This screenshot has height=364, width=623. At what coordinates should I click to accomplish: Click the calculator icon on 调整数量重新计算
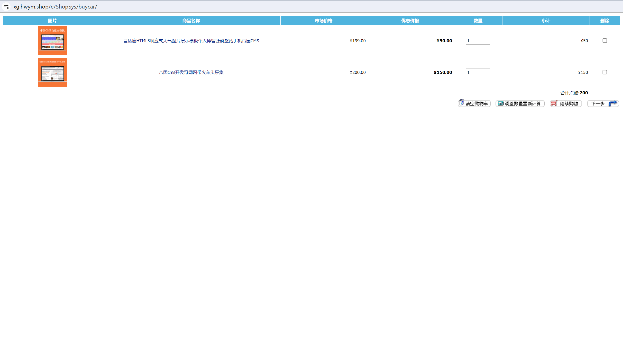(501, 104)
